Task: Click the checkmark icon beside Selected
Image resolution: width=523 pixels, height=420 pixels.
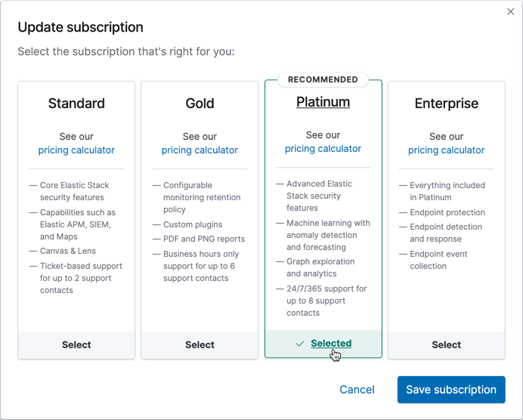Action: click(x=300, y=344)
